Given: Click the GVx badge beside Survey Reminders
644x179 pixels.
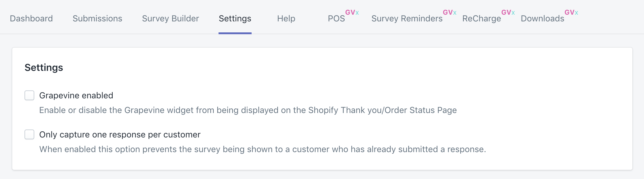Looking at the screenshot, I should click(450, 13).
